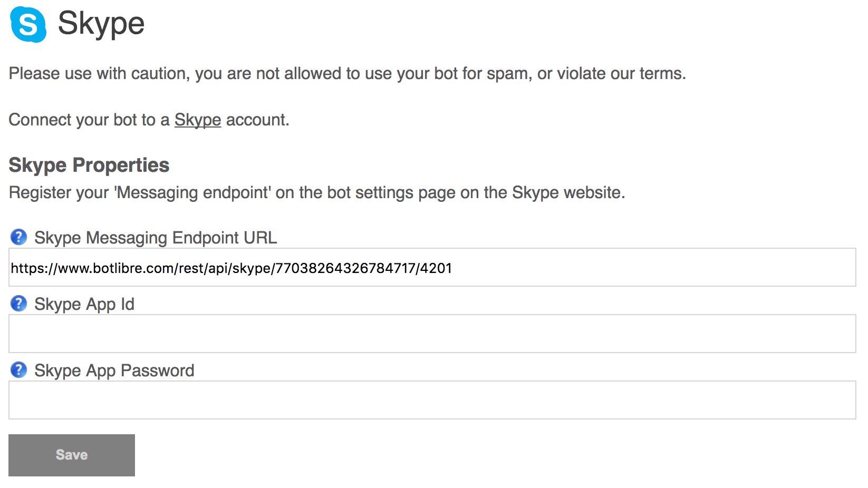Click the blue Skype logo icon
868x488 pixels.
(x=28, y=24)
